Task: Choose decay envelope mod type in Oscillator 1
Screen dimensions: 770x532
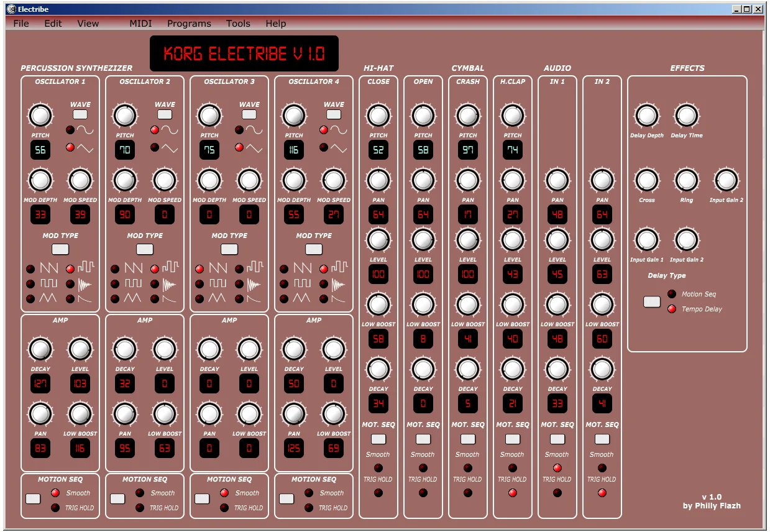Action: click(85, 298)
